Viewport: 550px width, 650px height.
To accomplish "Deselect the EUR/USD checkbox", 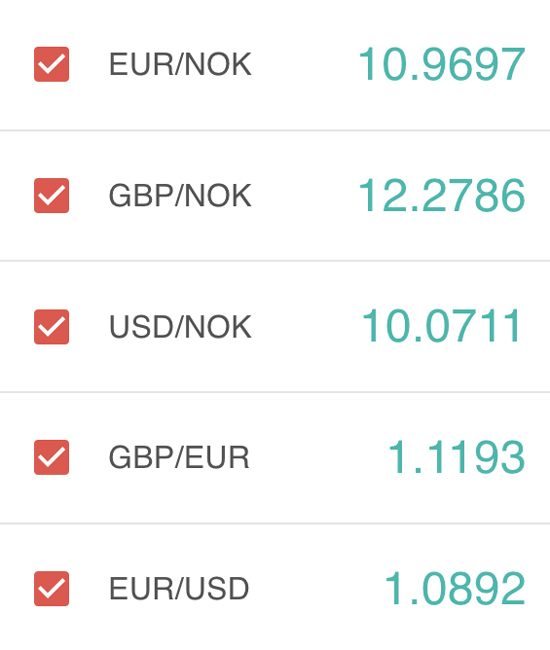I will (x=51, y=589).
